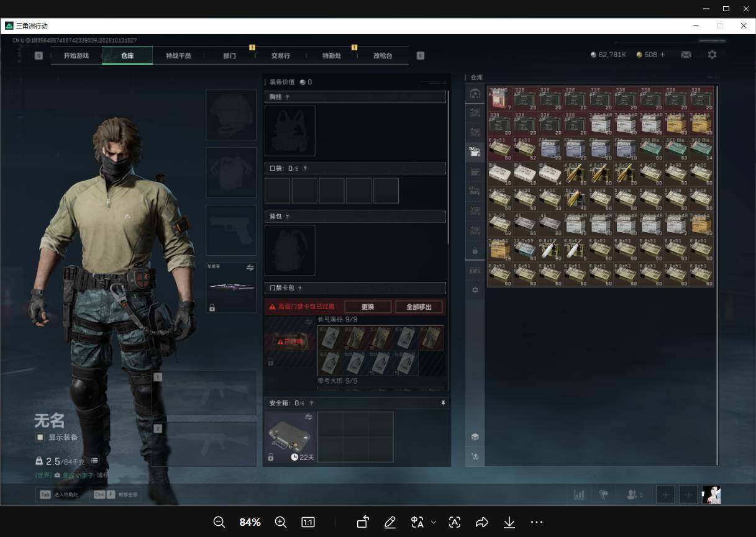The width and height of the screenshot is (756, 537).
Task: Toggle the 显示装备 checkbox
Action: 40,438
